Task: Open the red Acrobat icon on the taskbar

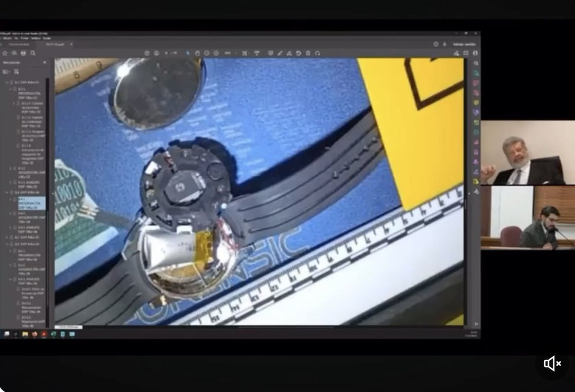Action: (44, 334)
